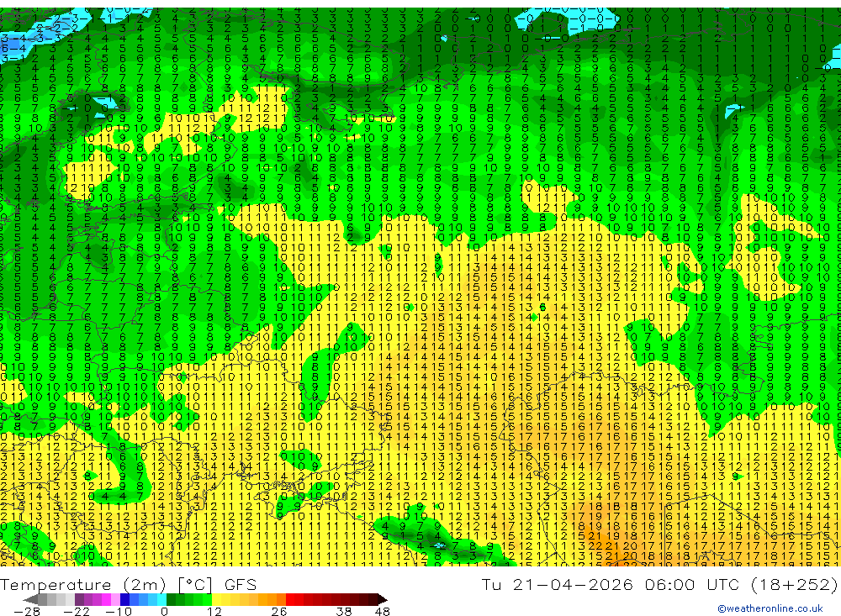Viewport: 841px width, 616px height.
Task: Click the 38 label on the legend
Action: click(x=344, y=612)
